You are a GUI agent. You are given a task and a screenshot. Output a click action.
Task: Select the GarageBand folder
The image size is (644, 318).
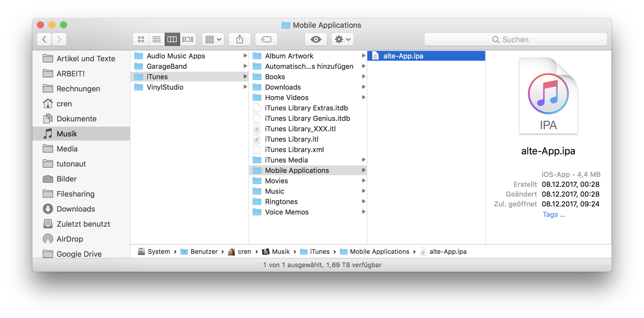(166, 66)
